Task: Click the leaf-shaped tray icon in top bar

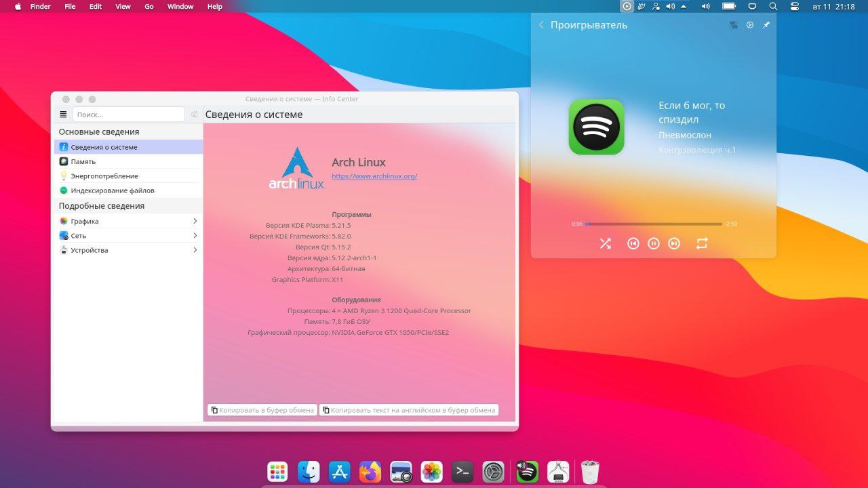Action: point(641,6)
